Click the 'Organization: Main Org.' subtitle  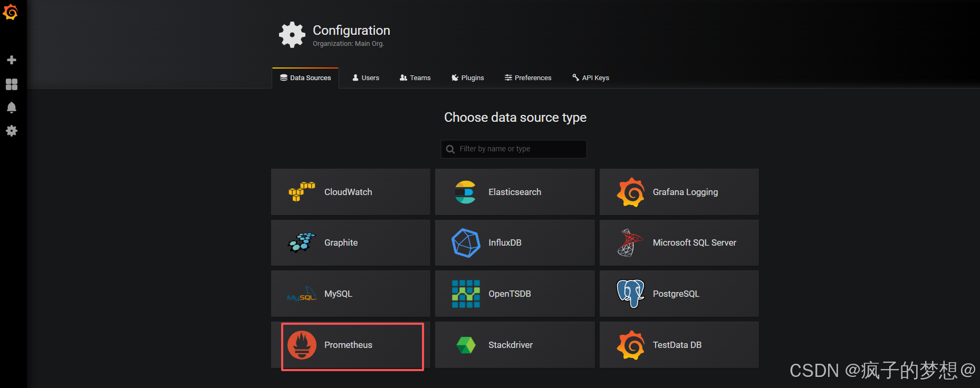[x=348, y=44]
